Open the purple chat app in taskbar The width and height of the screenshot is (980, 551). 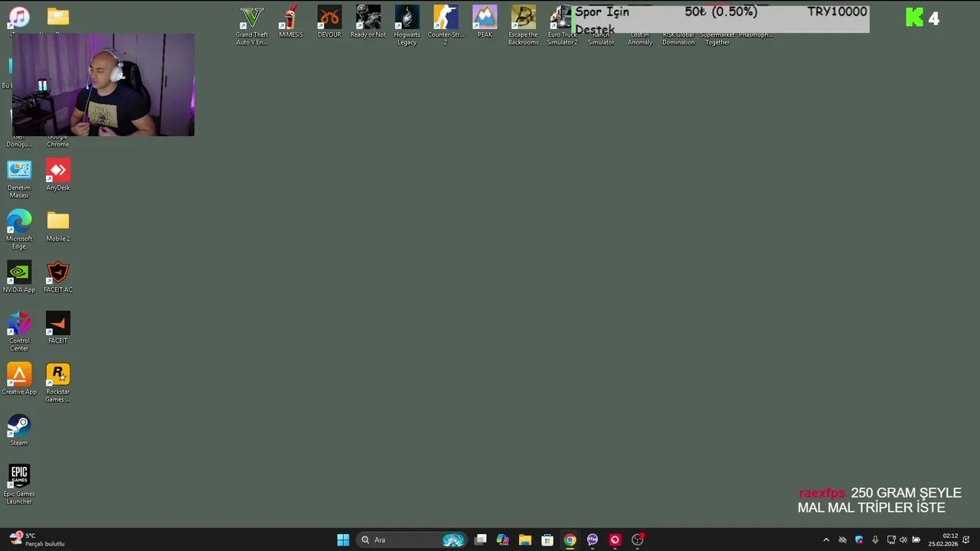(x=593, y=540)
